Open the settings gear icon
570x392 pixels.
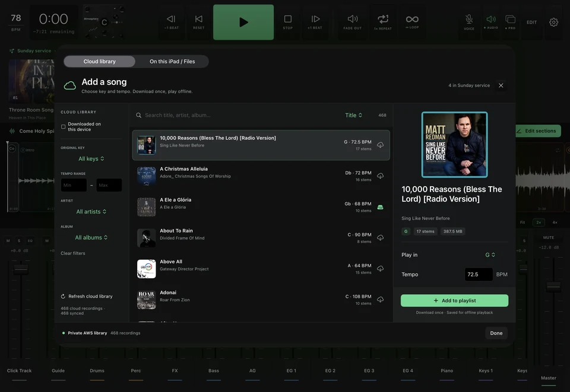coord(553,22)
